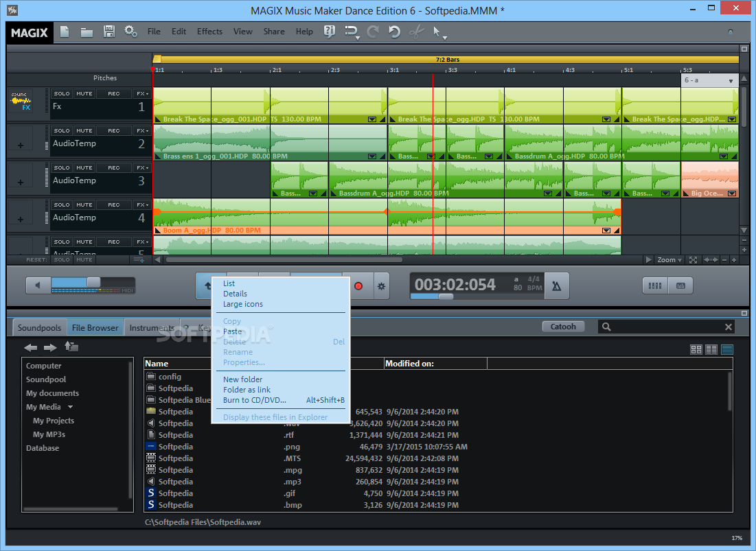Open program settings gear icon
Image resolution: width=756 pixels, height=551 pixels.
[x=130, y=32]
